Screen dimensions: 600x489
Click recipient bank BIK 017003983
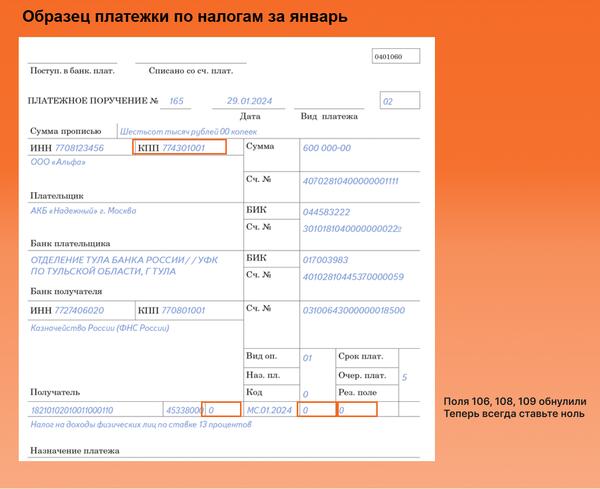(x=326, y=259)
